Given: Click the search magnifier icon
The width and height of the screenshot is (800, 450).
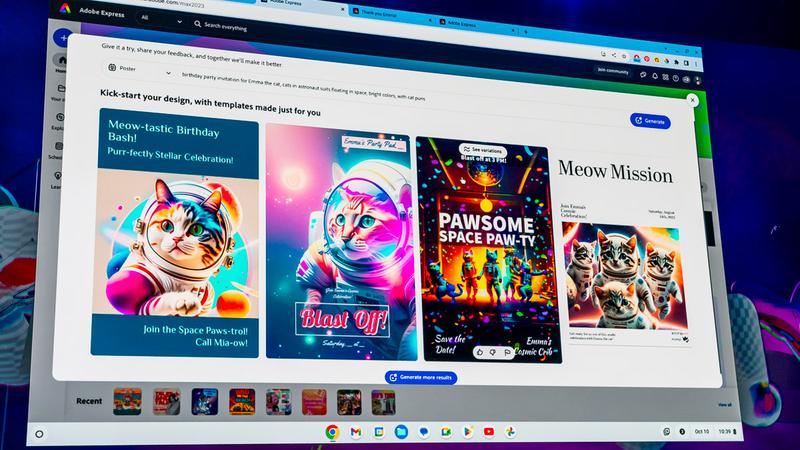Looking at the screenshot, I should [x=197, y=23].
